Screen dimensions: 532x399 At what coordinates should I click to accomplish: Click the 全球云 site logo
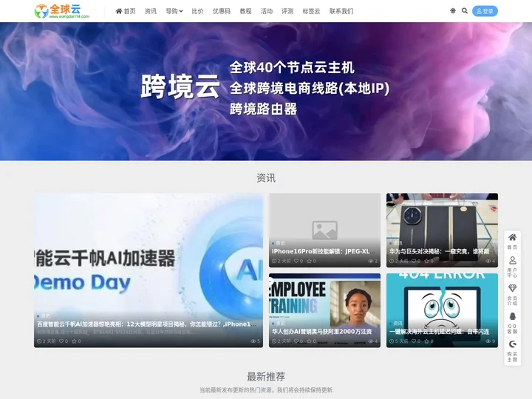[x=62, y=11]
